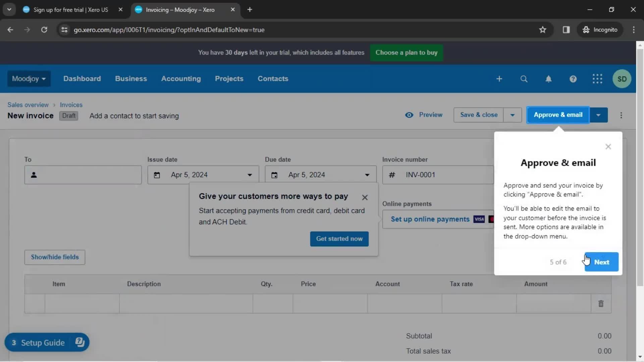
Task: Reload the page
Action: [44, 29]
